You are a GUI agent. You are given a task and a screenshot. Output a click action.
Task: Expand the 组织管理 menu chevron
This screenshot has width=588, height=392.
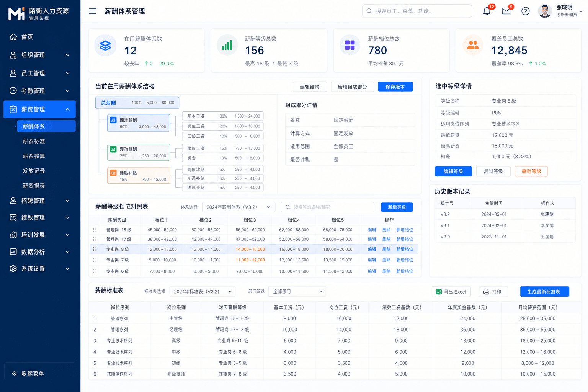coord(68,55)
